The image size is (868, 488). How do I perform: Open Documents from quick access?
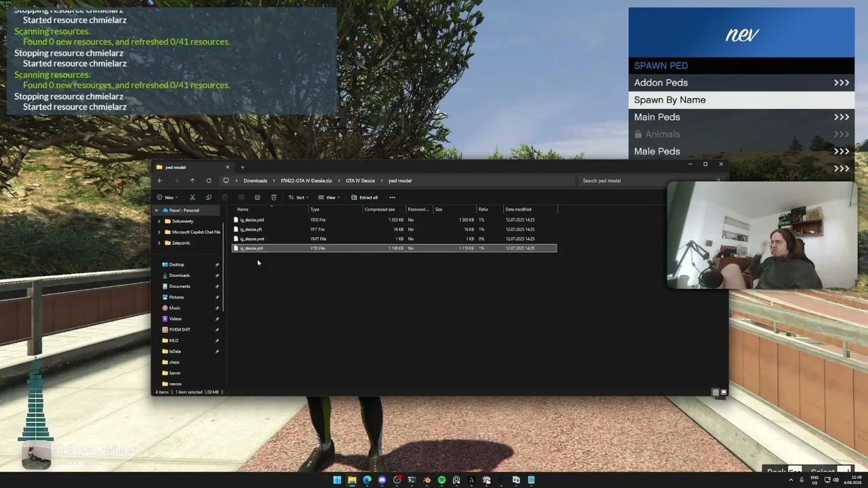tap(180, 287)
